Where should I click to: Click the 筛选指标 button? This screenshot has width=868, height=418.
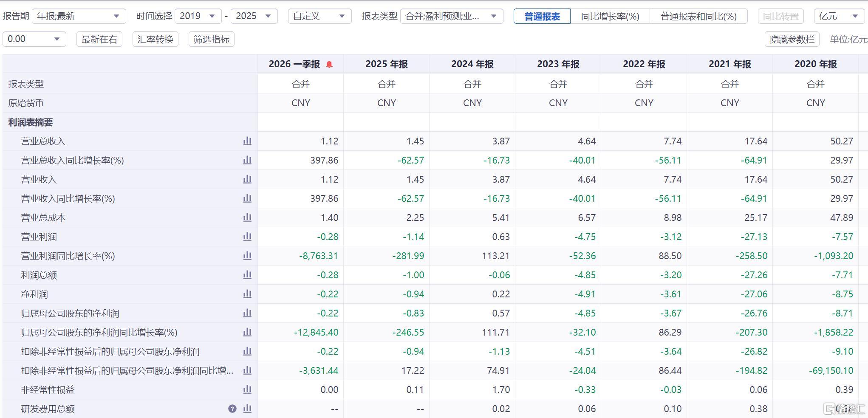[x=212, y=40]
